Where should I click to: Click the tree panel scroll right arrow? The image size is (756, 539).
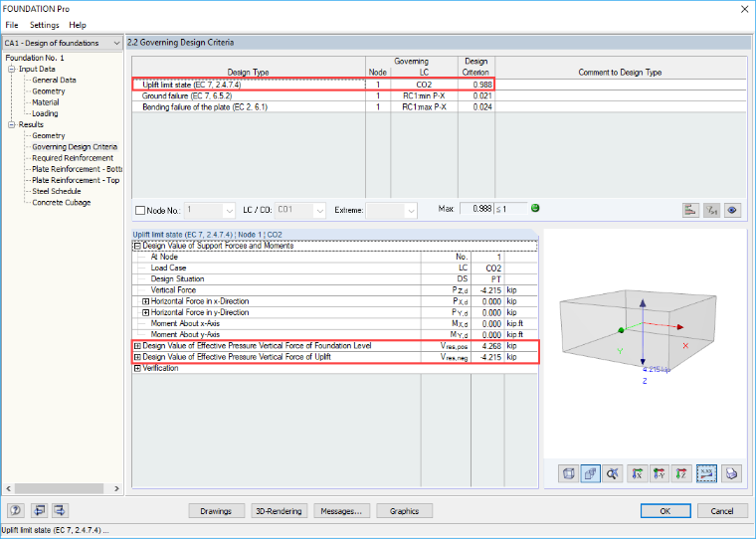[116, 488]
